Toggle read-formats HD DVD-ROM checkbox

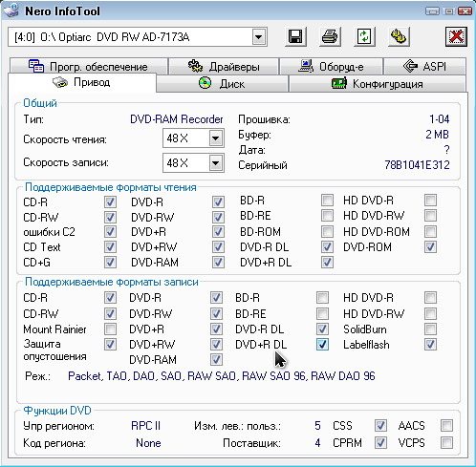coord(430,231)
